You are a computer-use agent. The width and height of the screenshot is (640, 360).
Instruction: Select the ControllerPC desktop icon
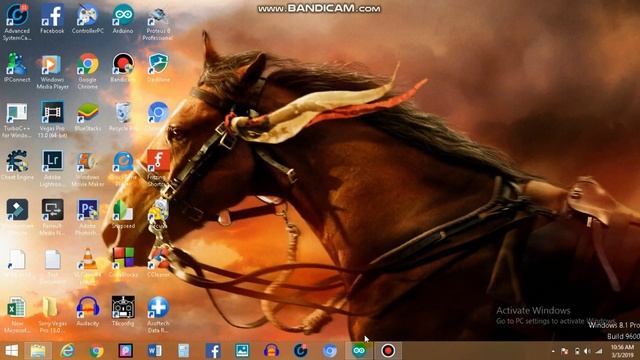tap(87, 19)
